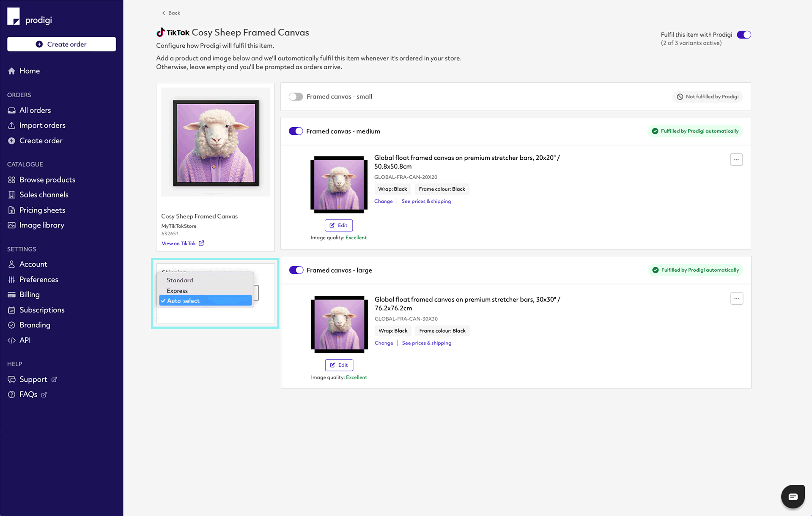This screenshot has height=516, width=812.
Task: Select the Browse products grid icon
Action: pos(12,179)
